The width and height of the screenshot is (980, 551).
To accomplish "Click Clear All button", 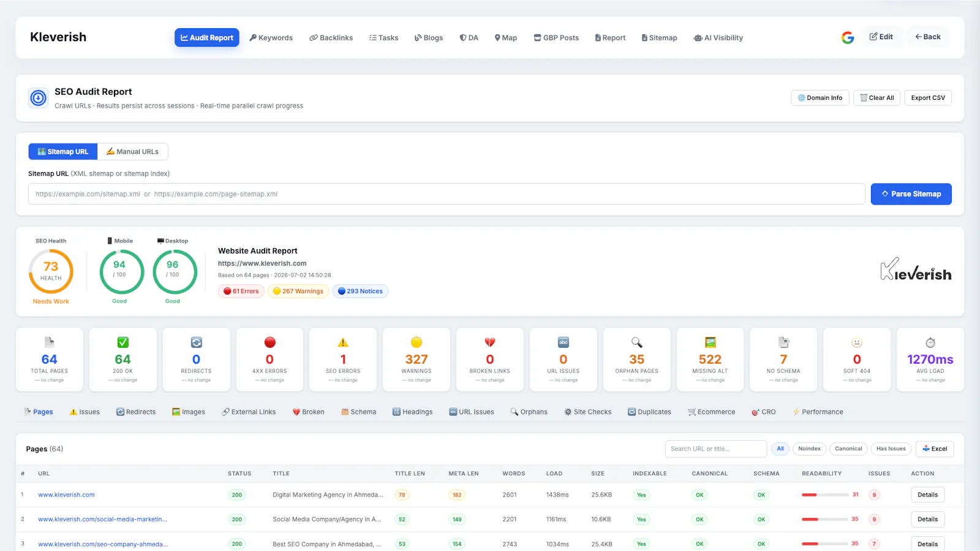I will click(x=877, y=98).
